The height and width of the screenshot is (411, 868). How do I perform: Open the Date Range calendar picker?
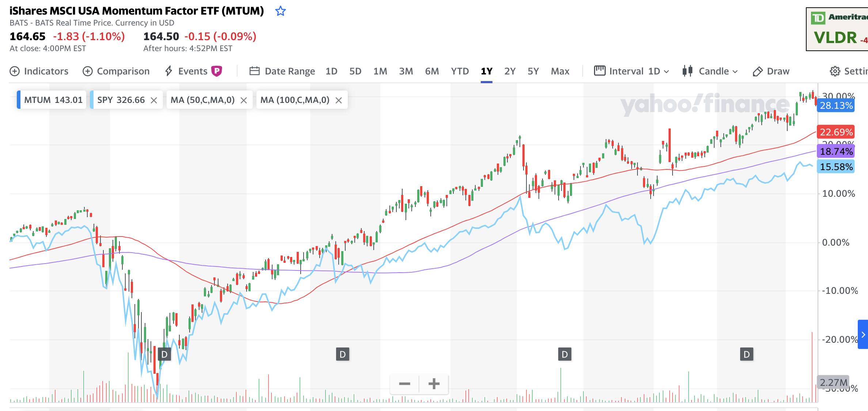point(282,71)
